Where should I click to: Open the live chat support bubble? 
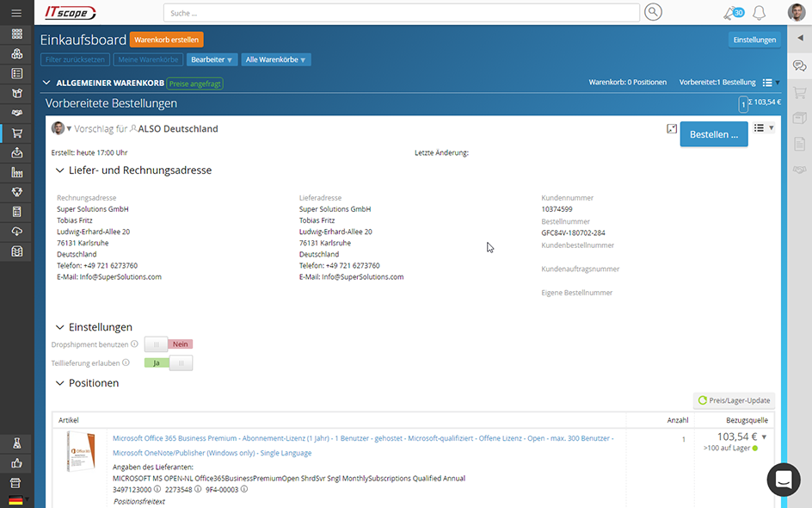[x=783, y=480]
